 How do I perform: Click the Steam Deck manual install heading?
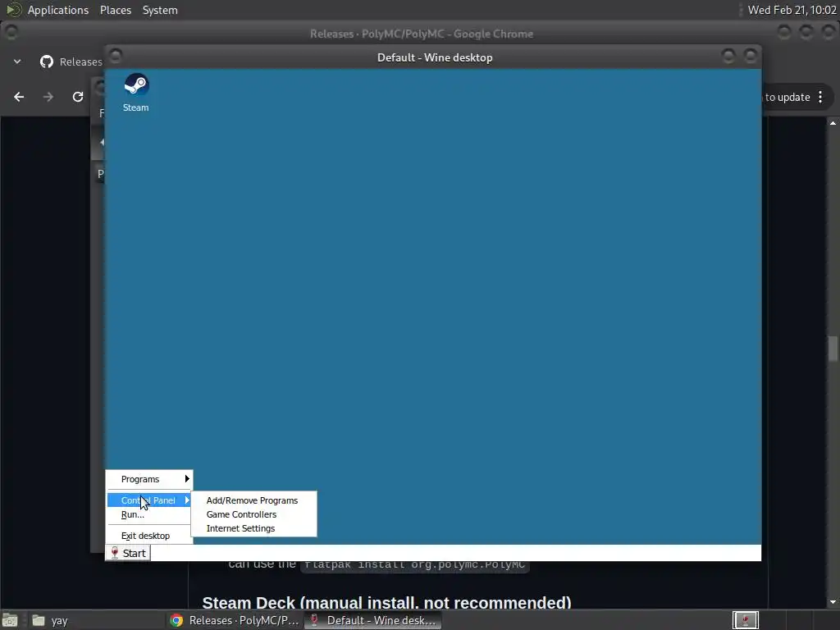tap(387, 603)
